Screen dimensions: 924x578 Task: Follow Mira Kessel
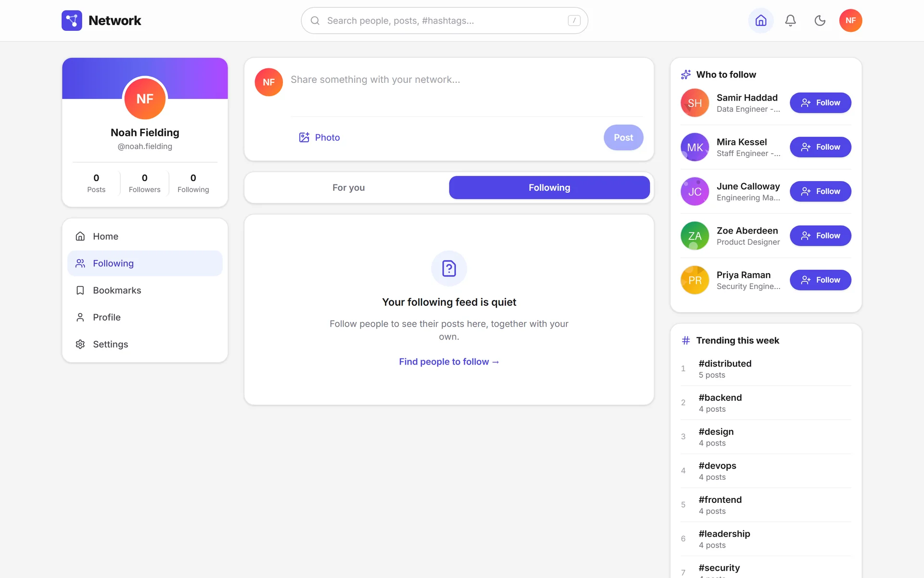coord(820,147)
